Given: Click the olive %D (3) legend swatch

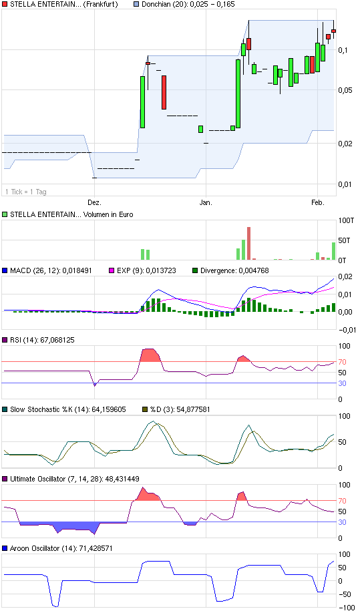Looking at the screenshot, I should 145,410.
